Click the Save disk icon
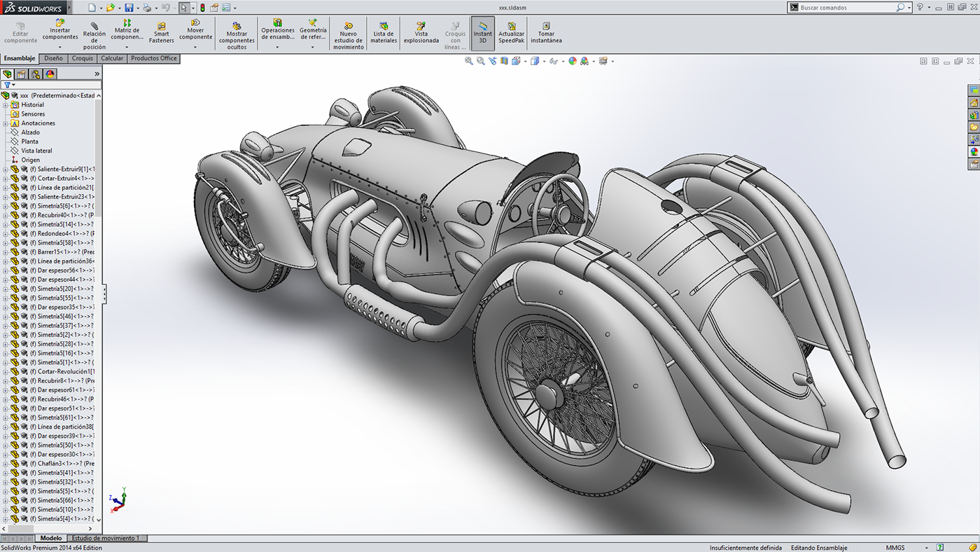Screen dimensions: 980x552 tap(129, 8)
